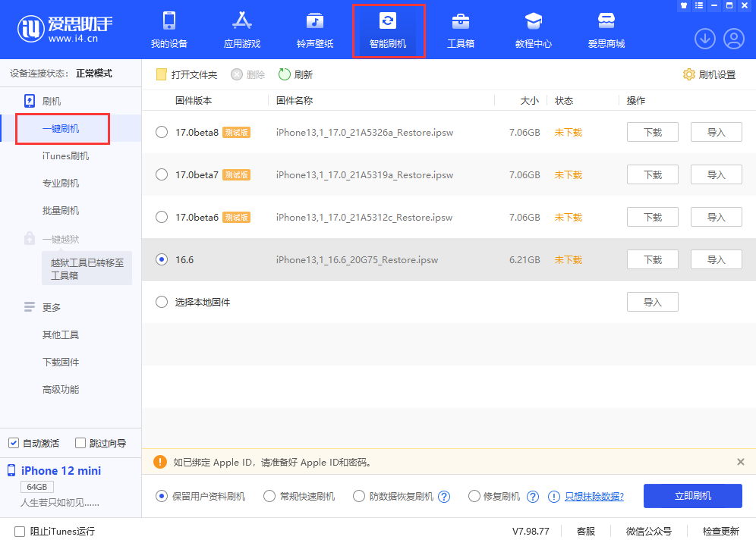This screenshot has width=756, height=543.
Task: Click 立即刷机 to start flashing
Action: 692,496
